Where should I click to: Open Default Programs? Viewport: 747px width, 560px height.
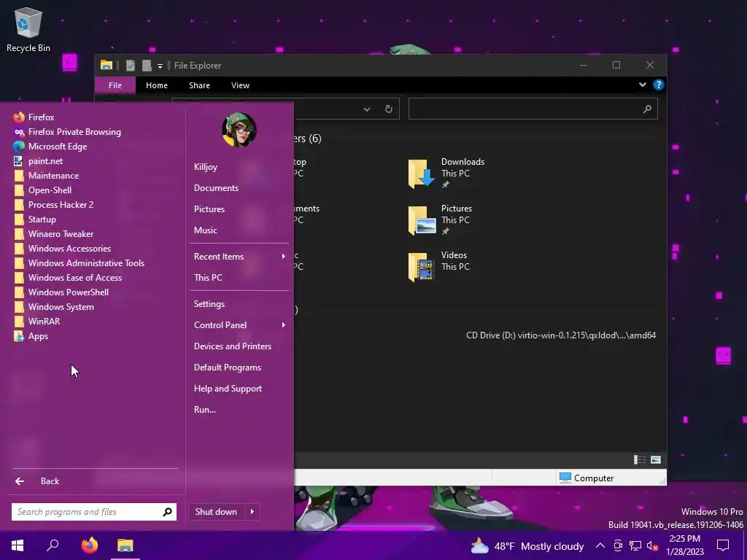[228, 367]
